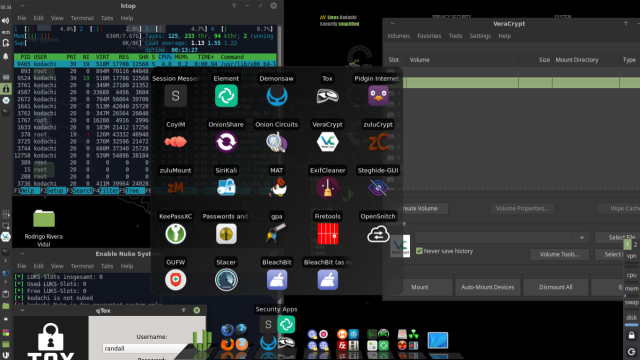The height and width of the screenshot is (360, 640).
Task: Open the Terminal menu in htop window
Action: [x=82, y=18]
